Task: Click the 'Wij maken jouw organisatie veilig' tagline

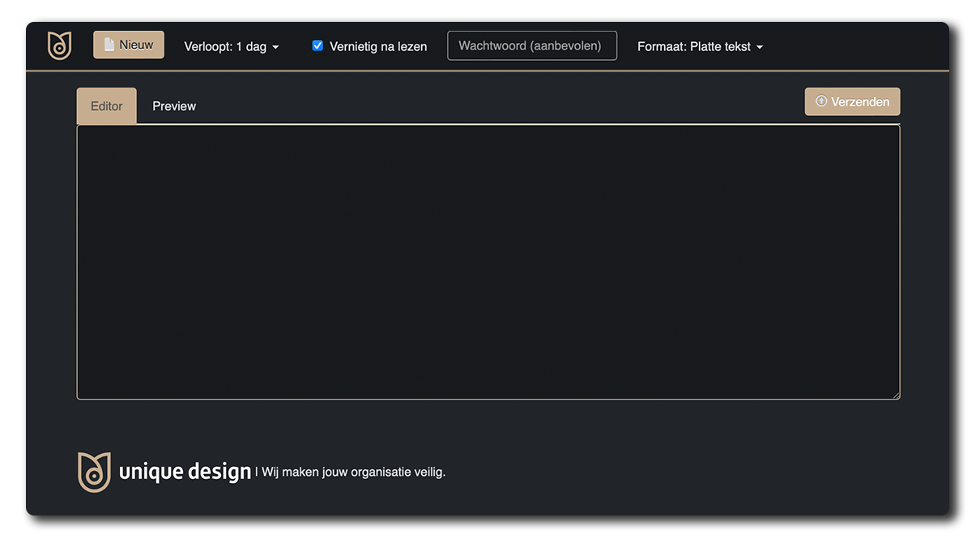Action: pyautogui.click(x=353, y=472)
